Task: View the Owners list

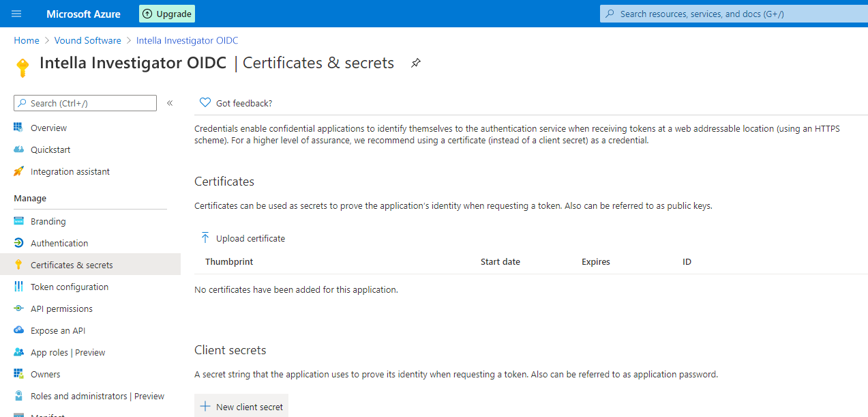Action: [45, 374]
